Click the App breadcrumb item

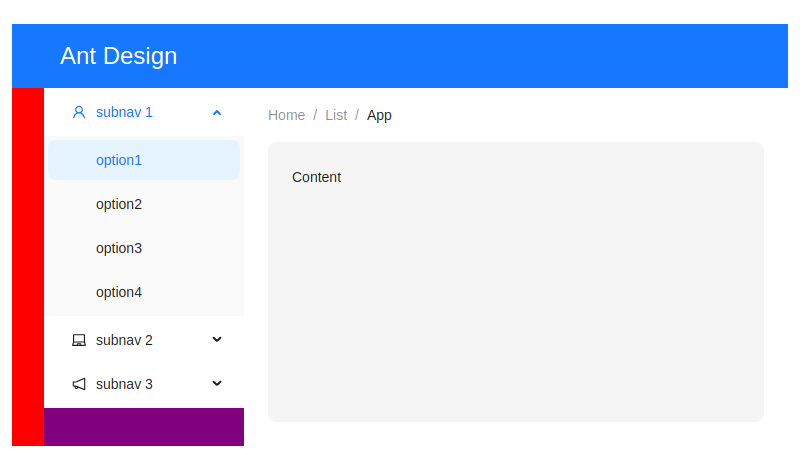coord(379,115)
